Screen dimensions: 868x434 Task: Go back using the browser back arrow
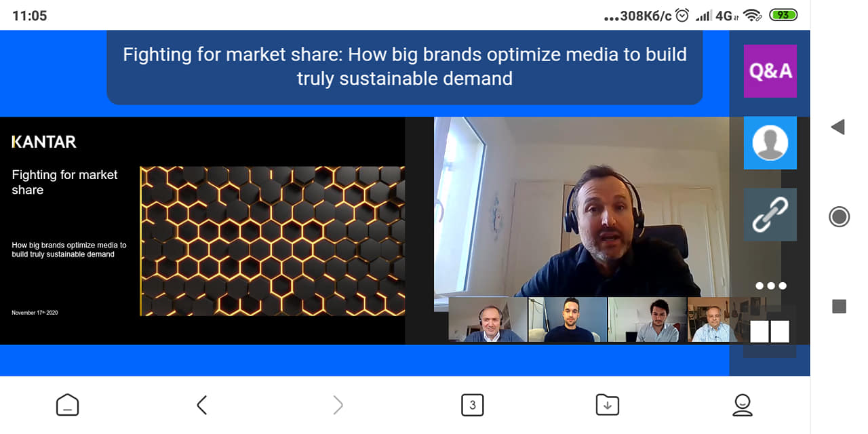tap(201, 405)
